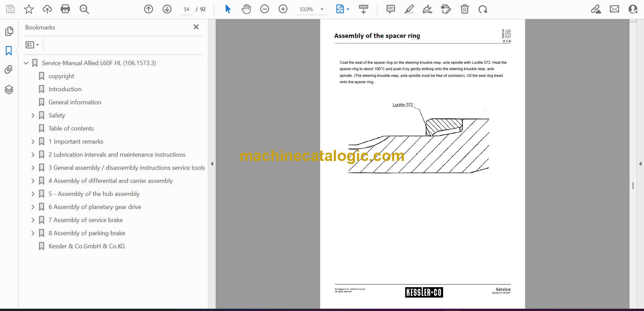Open the Table of contents bookmark
This screenshot has width=644, height=311.
click(x=71, y=128)
